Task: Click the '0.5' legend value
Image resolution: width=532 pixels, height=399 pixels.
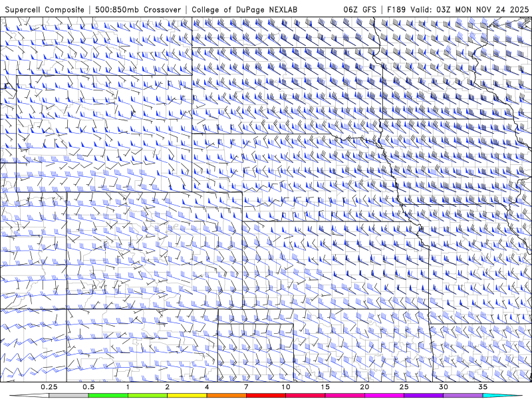Action: coord(88,387)
